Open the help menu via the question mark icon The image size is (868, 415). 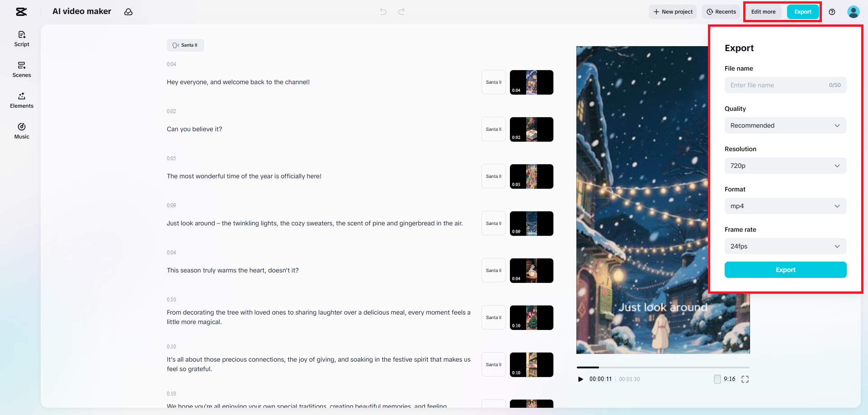(x=832, y=12)
